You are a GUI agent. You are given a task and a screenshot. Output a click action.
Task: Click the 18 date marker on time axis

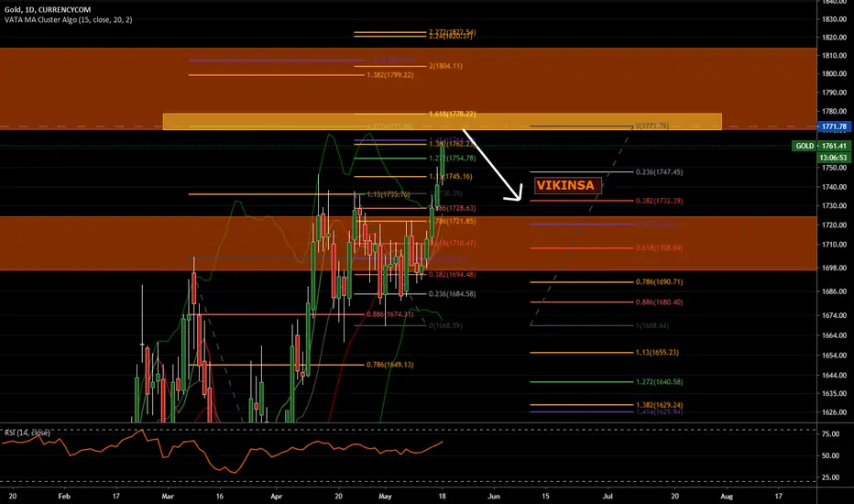tap(442, 497)
